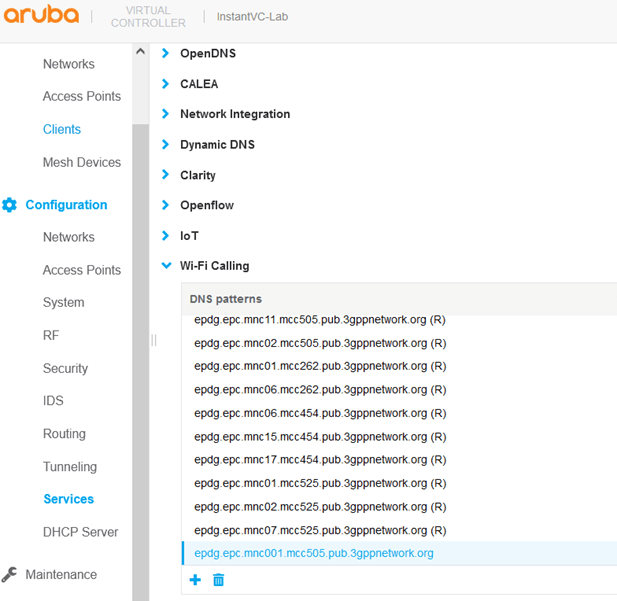Screen dimensions: 617x601
Task: Click the Aruba logo
Action: (43, 17)
